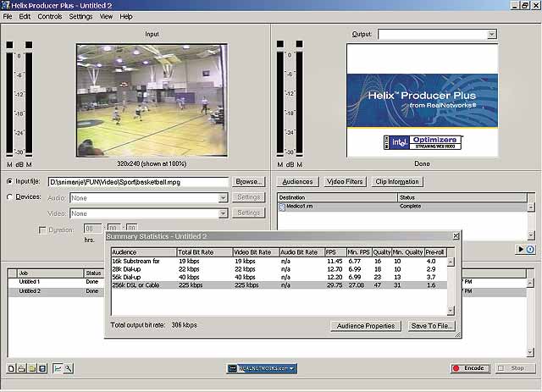Click the input basketball video preview
This screenshot has width=542, height=392.
click(x=152, y=100)
